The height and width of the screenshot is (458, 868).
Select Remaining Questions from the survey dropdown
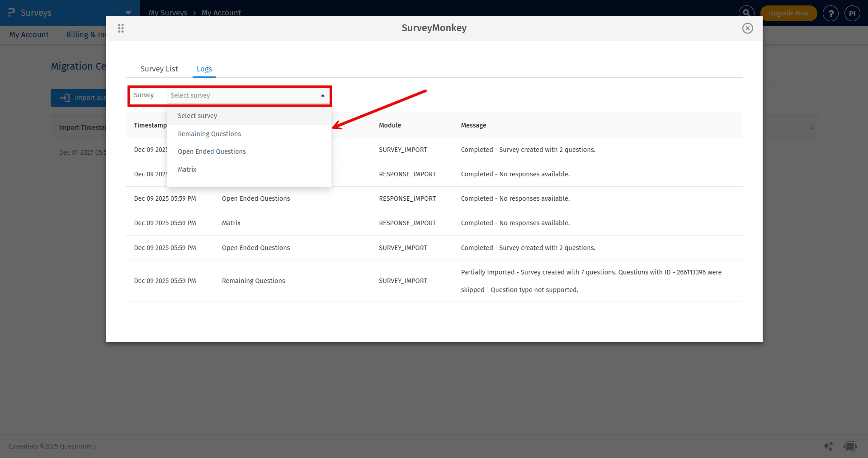(209, 133)
